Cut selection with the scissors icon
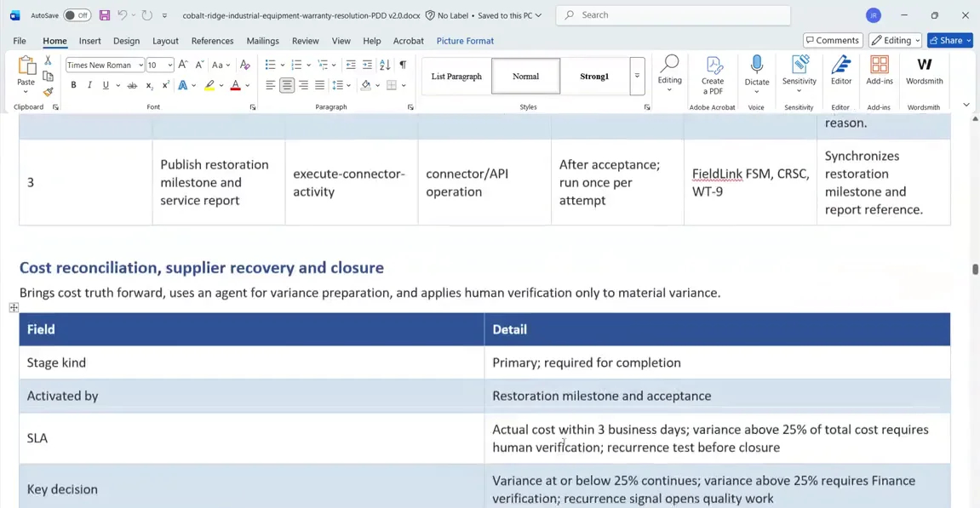This screenshot has height=508, width=980. pyautogui.click(x=48, y=60)
